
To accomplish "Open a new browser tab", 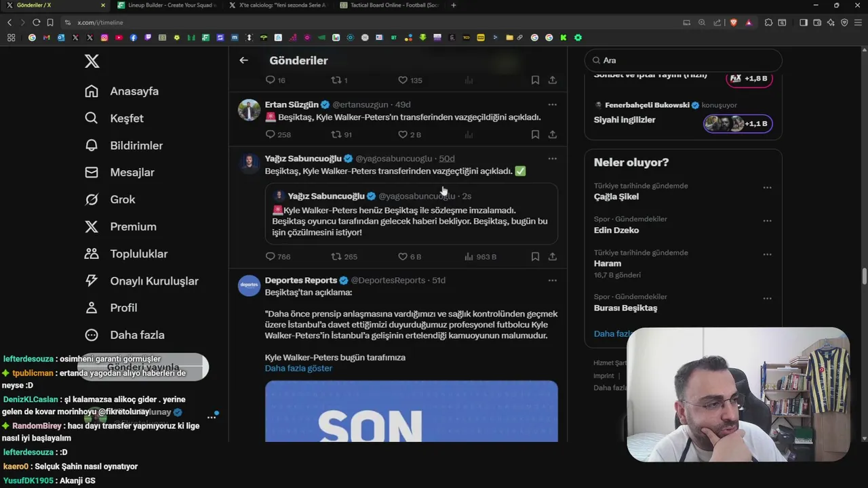I will pos(454,5).
